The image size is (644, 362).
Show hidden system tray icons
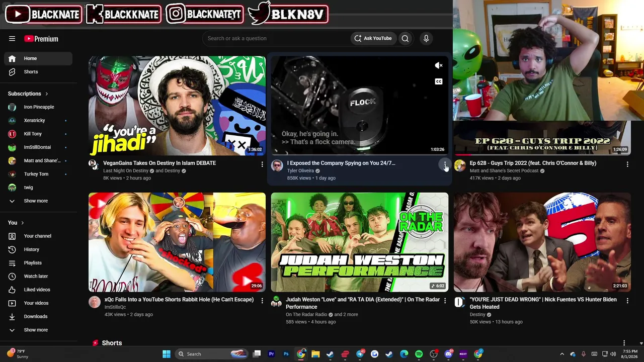coord(562,354)
